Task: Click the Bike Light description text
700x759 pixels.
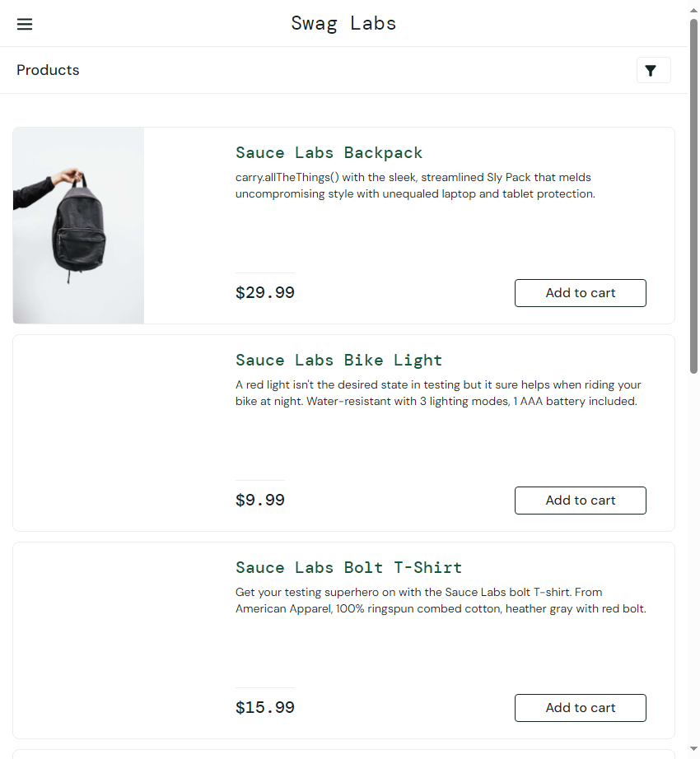Action: click(x=437, y=393)
